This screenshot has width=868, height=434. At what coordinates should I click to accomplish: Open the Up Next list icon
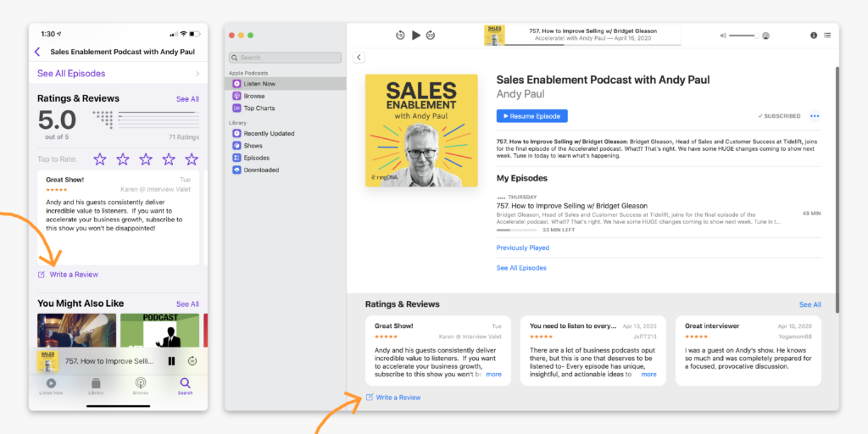coord(827,36)
